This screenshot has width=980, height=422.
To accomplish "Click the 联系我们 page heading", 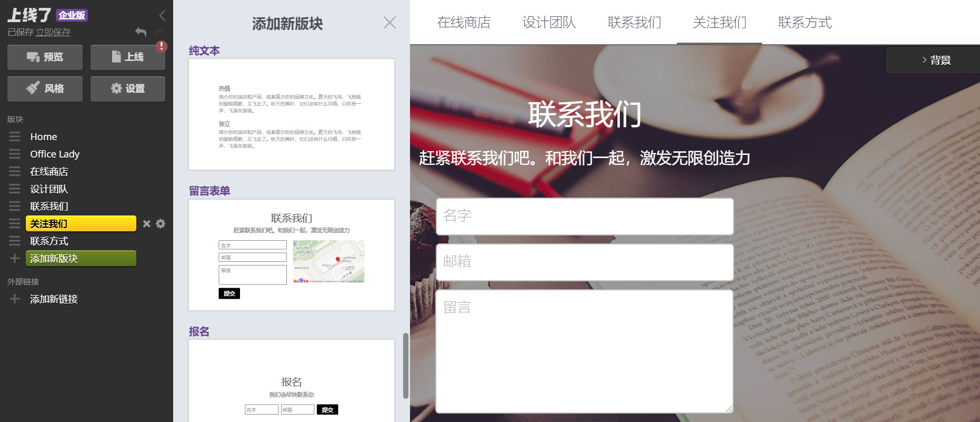I will point(585,114).
